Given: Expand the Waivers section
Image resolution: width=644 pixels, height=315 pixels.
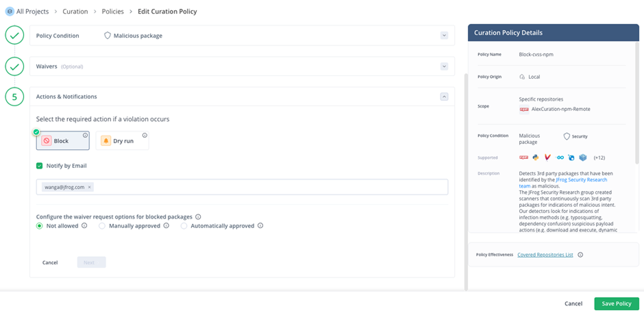Looking at the screenshot, I should 444,66.
